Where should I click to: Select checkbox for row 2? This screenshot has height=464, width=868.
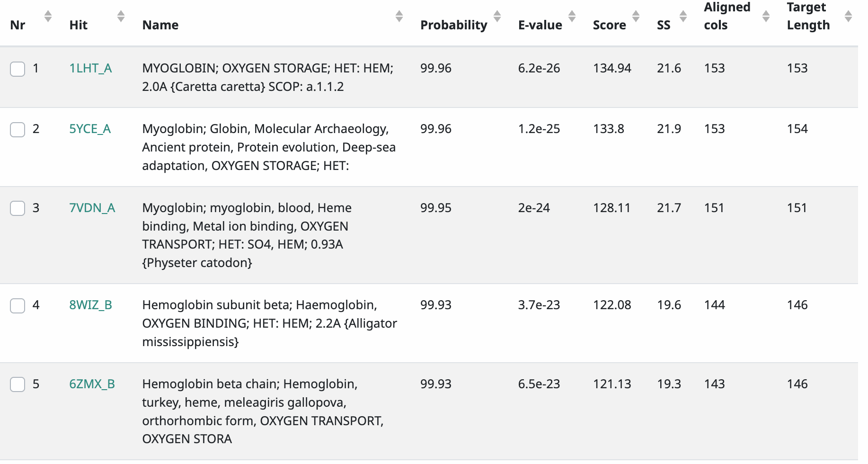click(18, 130)
